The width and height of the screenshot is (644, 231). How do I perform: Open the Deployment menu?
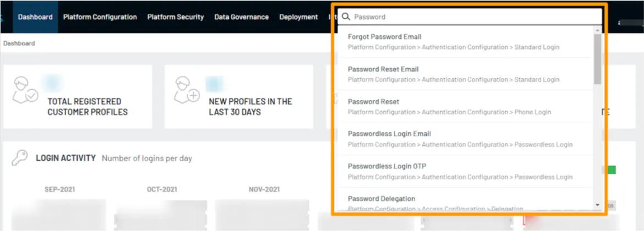click(299, 17)
